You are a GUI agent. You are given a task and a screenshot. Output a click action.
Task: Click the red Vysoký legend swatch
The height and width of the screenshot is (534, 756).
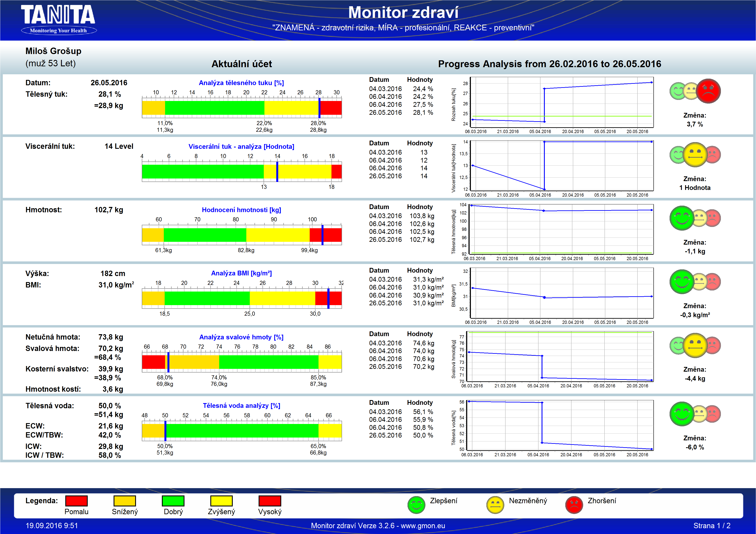coord(270,501)
